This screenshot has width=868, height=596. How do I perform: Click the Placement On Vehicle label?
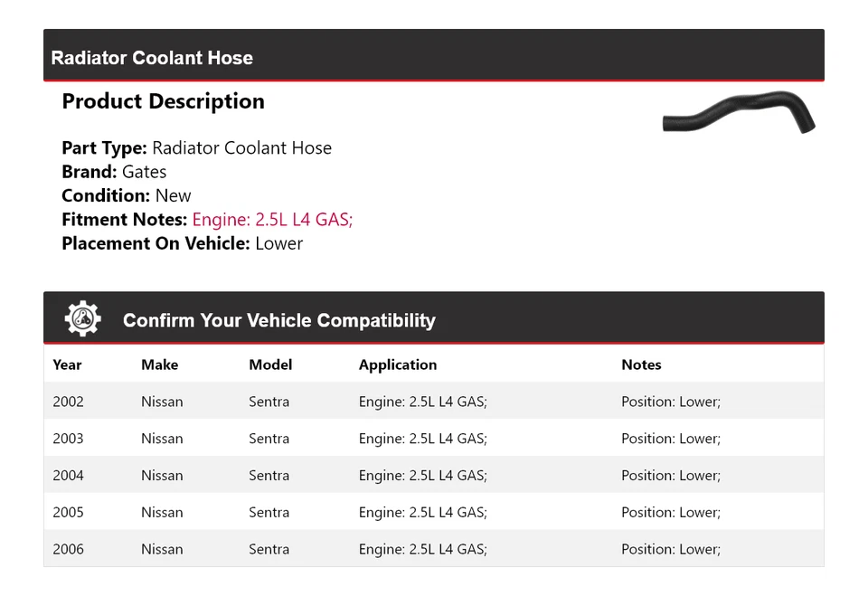156,243
